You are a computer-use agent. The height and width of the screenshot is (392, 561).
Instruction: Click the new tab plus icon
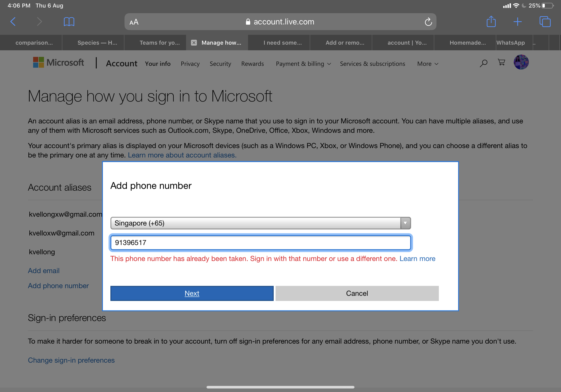tap(517, 22)
